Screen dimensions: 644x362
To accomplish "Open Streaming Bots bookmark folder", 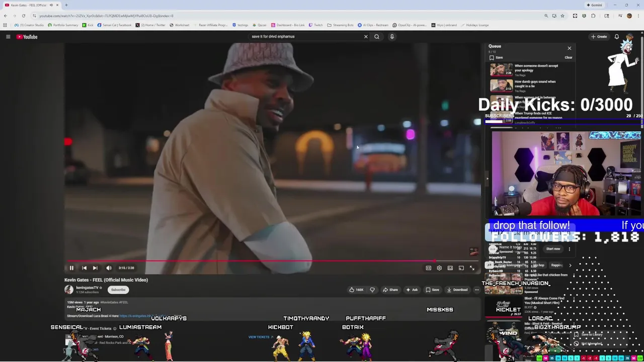I will 341,25.
